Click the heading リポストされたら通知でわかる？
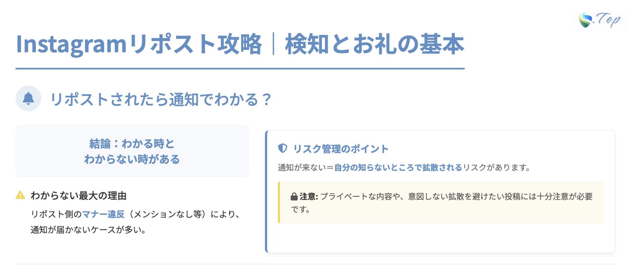 click(160, 99)
